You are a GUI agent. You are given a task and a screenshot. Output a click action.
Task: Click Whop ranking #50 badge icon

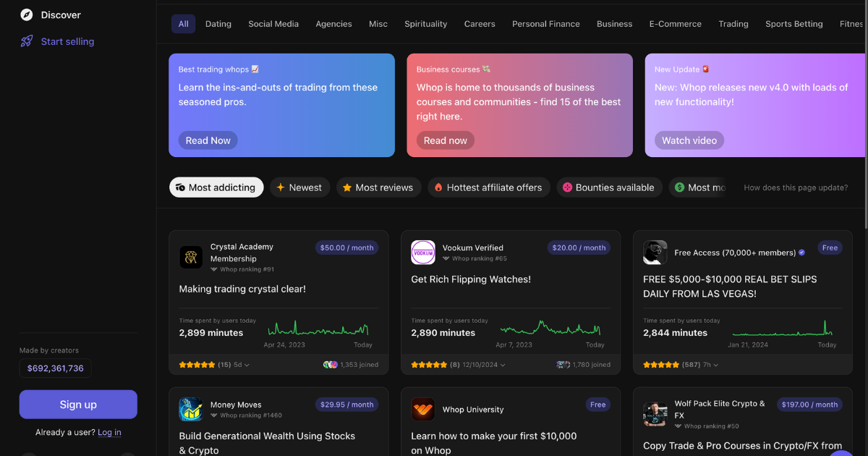click(678, 426)
